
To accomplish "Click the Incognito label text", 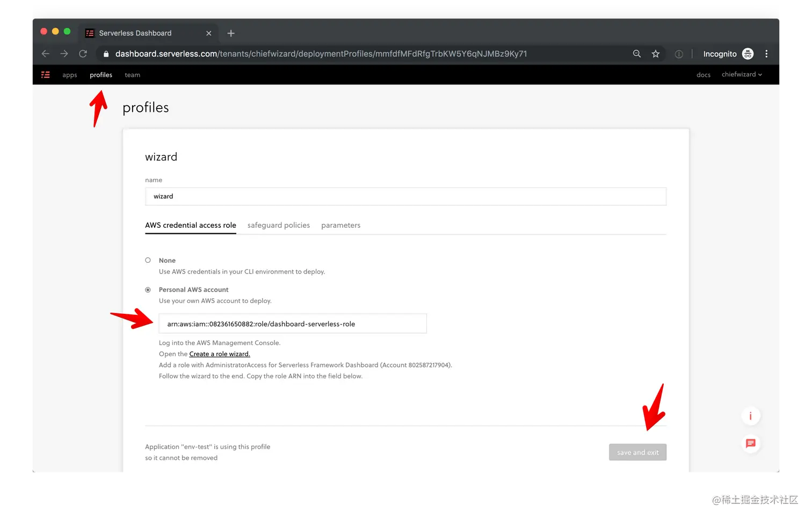I will coord(720,54).
